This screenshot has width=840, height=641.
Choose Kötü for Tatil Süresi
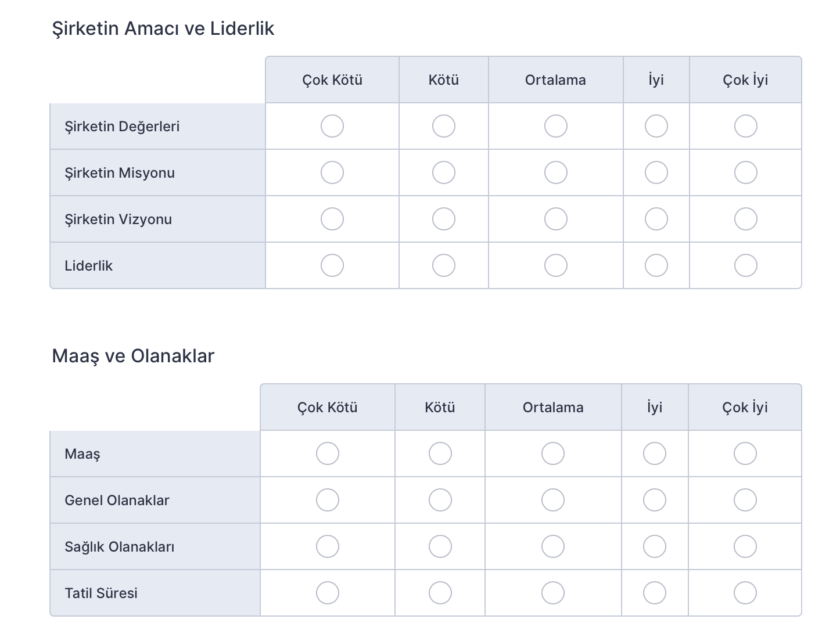(440, 593)
